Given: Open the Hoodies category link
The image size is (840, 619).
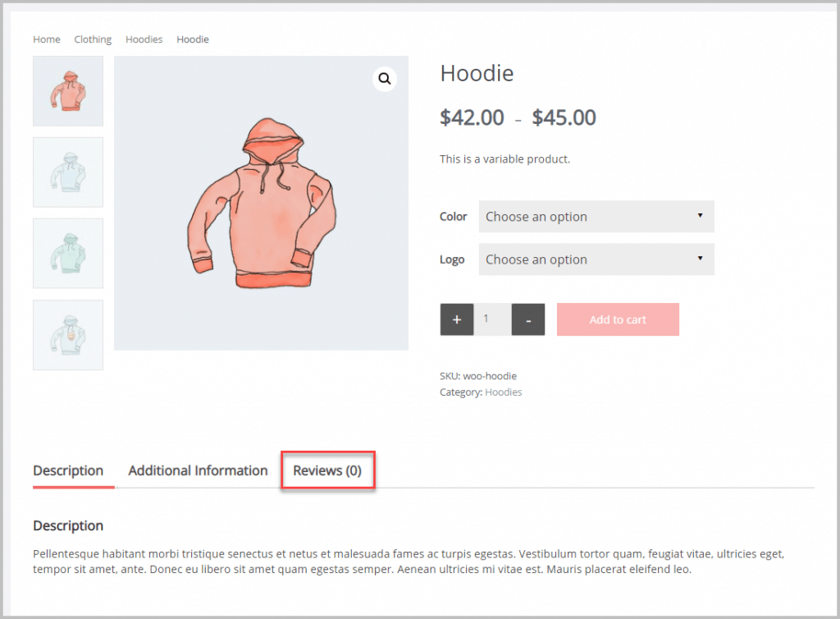Looking at the screenshot, I should click(503, 392).
